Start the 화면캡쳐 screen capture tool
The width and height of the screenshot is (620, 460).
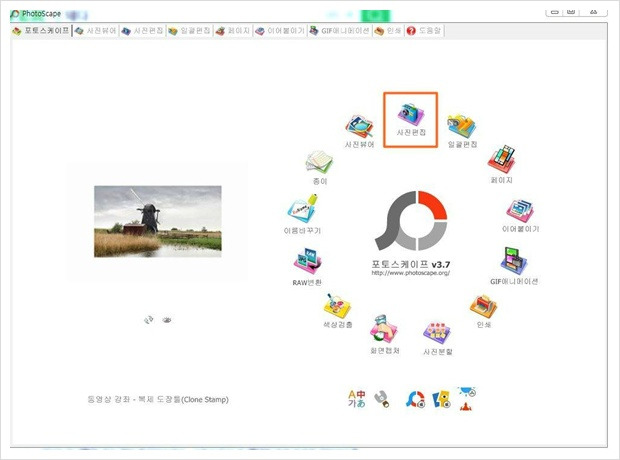pos(384,335)
